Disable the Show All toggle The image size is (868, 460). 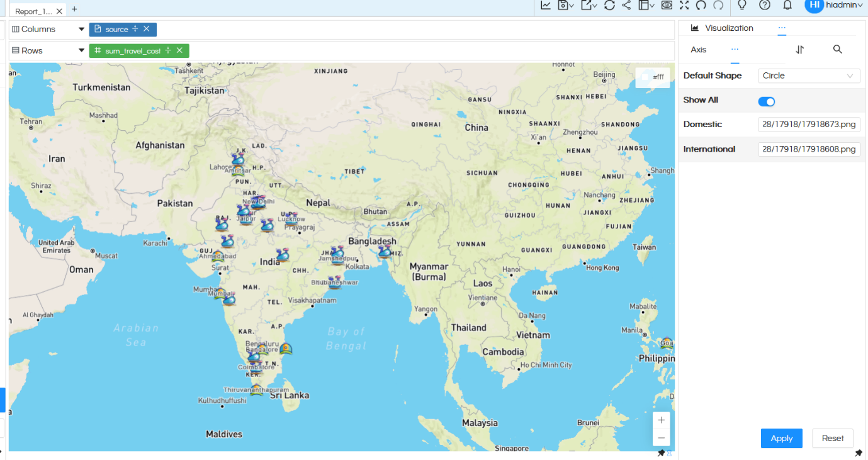pos(766,101)
